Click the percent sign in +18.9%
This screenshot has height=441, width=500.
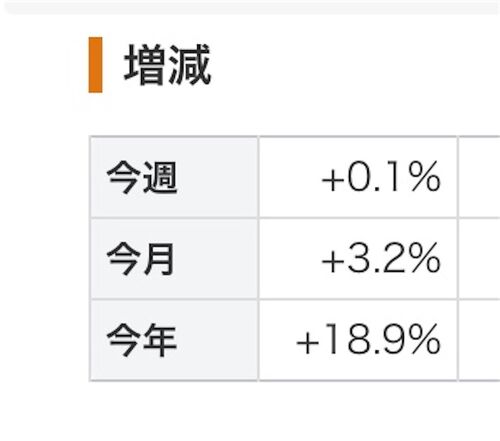point(426,340)
